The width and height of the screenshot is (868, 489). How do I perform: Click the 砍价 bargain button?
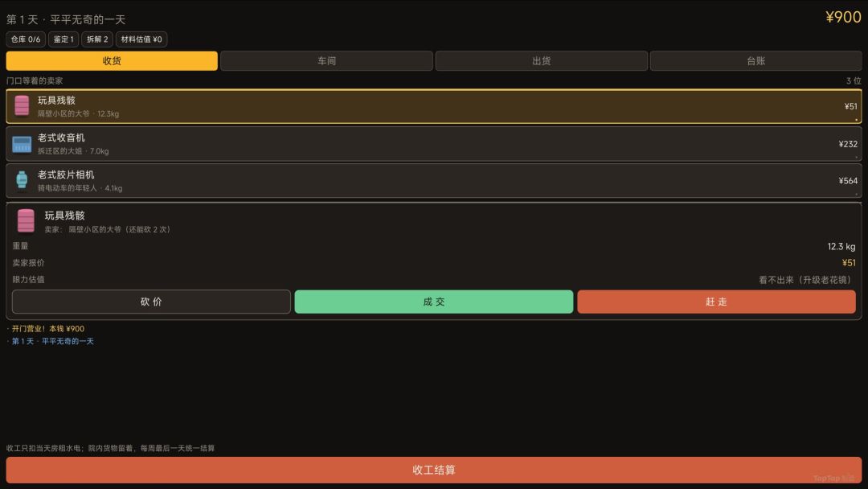151,302
